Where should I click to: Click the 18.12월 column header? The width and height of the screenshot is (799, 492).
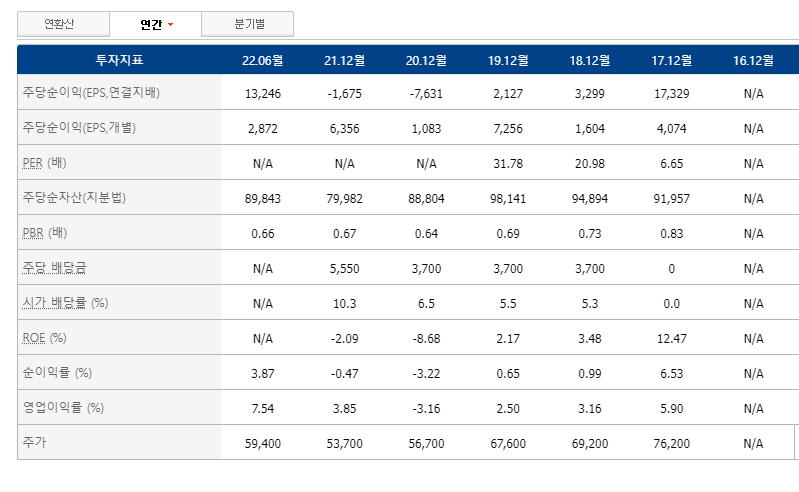pyautogui.click(x=590, y=61)
